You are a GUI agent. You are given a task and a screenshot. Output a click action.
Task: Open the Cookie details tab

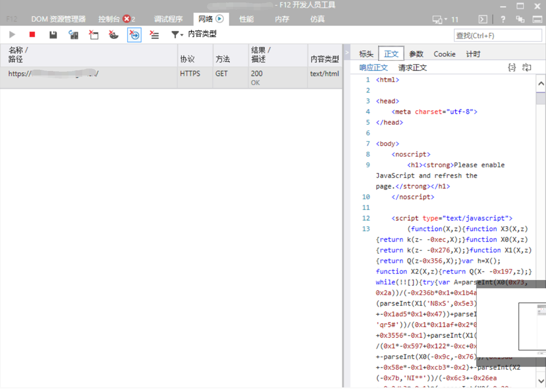tap(444, 54)
